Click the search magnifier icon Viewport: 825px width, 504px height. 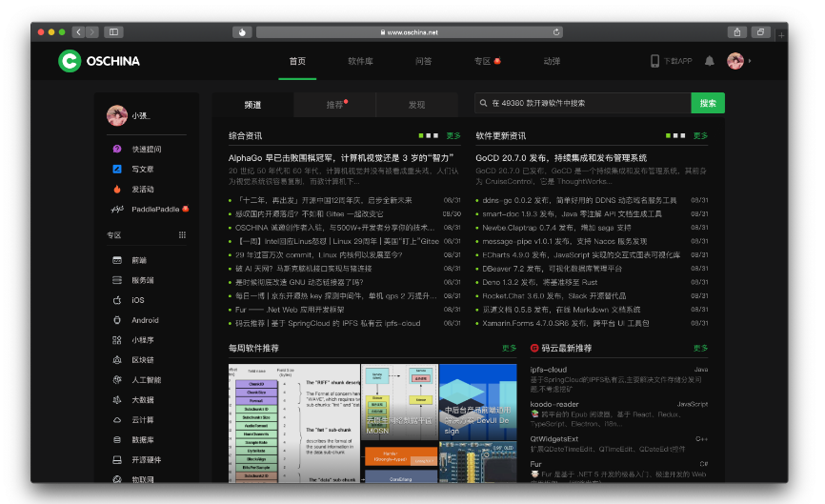point(483,103)
